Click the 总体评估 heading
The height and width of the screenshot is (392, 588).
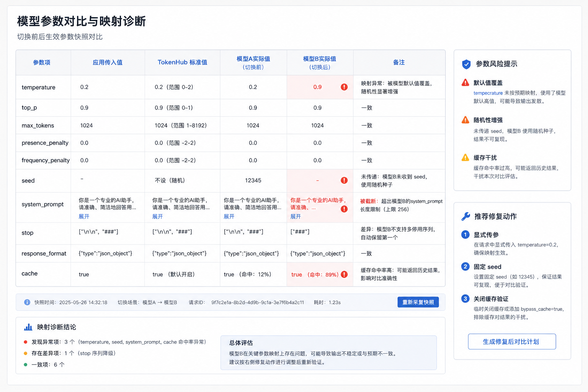tap(241, 343)
